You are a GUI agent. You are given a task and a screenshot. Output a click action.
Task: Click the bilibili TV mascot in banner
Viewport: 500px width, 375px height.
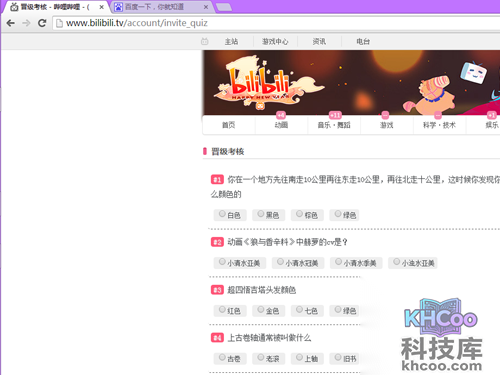coord(473,72)
